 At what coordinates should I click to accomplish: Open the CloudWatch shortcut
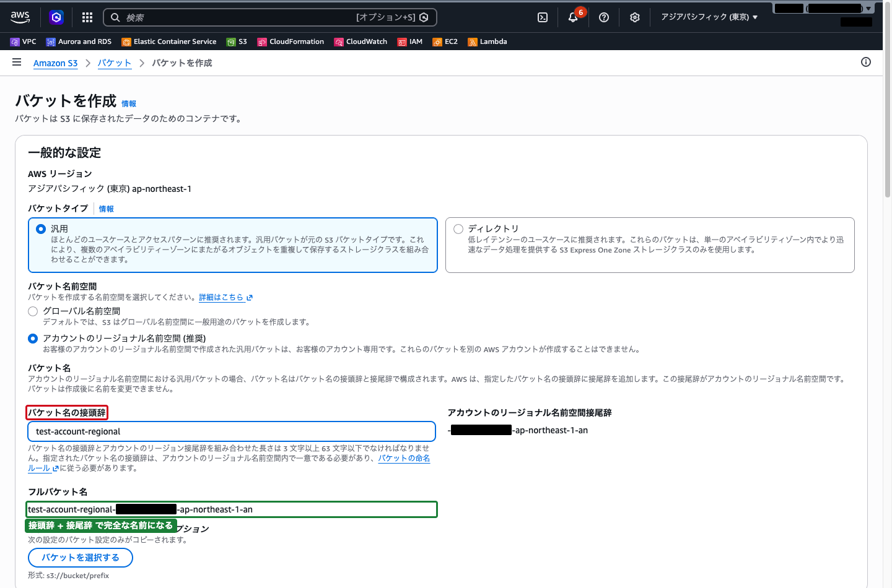point(361,41)
